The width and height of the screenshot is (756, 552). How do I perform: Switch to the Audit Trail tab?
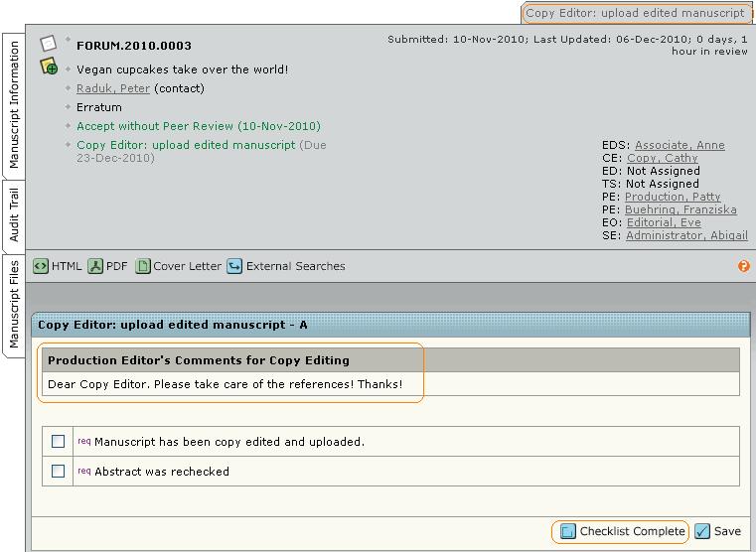14,214
